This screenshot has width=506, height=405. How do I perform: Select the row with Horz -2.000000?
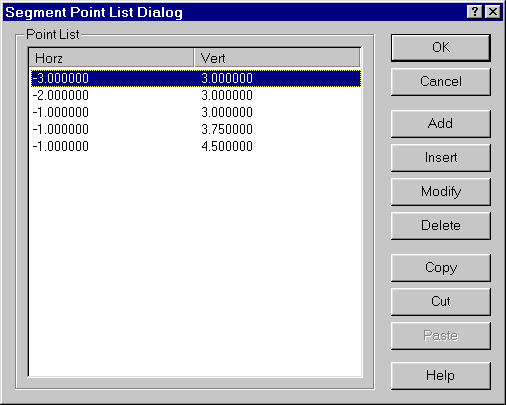[196, 95]
